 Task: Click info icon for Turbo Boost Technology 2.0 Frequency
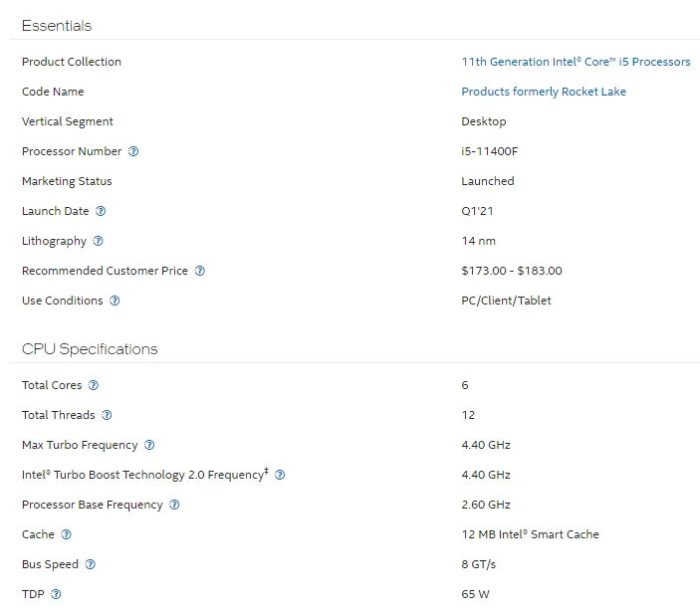(x=280, y=475)
